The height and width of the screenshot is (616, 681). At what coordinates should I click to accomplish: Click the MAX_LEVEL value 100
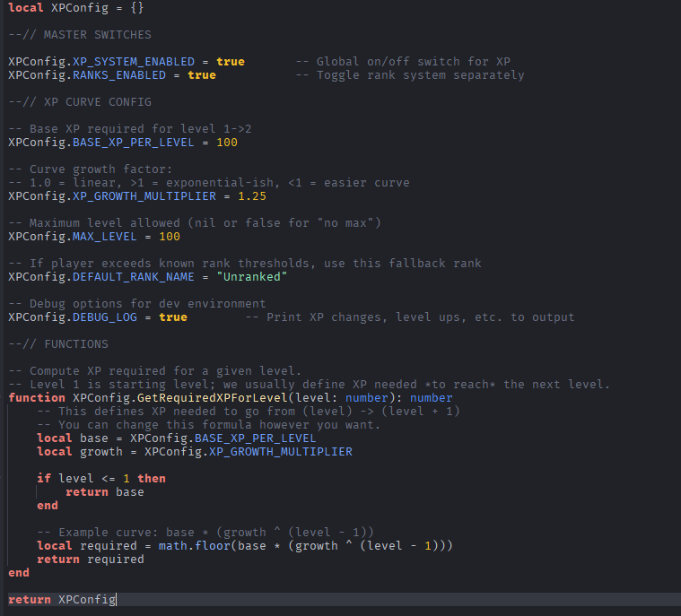pyautogui.click(x=170, y=237)
